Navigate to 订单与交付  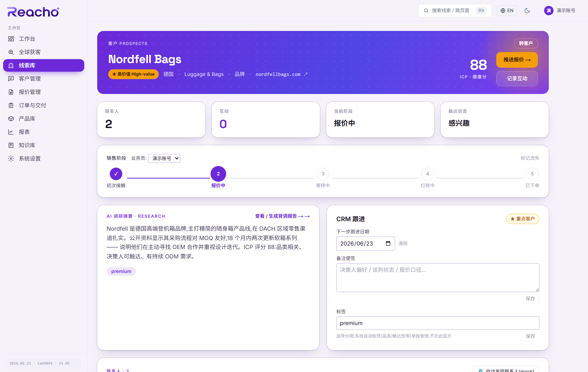[44, 105]
